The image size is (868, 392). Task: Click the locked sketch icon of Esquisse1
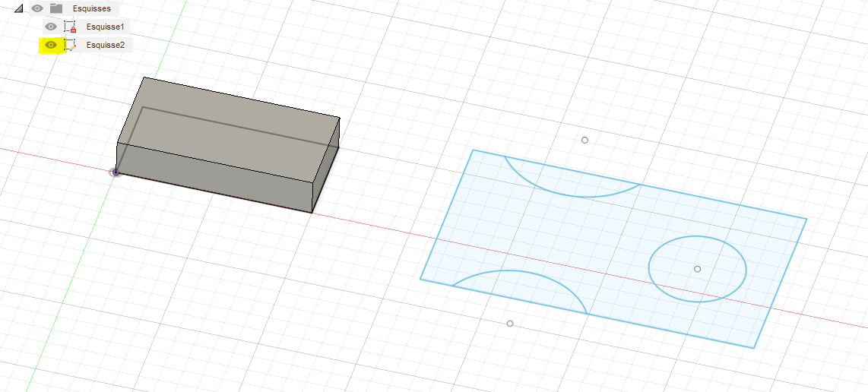point(70,27)
